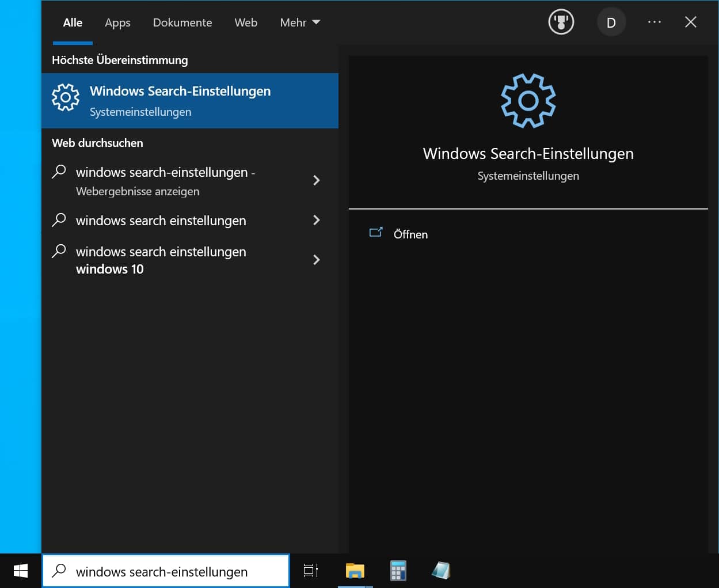This screenshot has width=719, height=588.
Task: Click magnifier icon of the 'windows 10' suggestion
Action: click(59, 251)
